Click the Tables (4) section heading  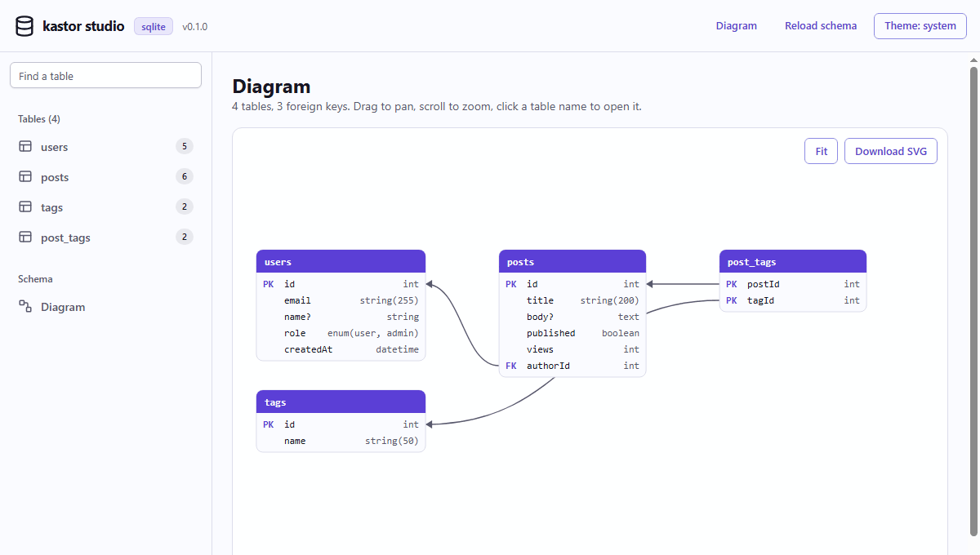click(39, 119)
